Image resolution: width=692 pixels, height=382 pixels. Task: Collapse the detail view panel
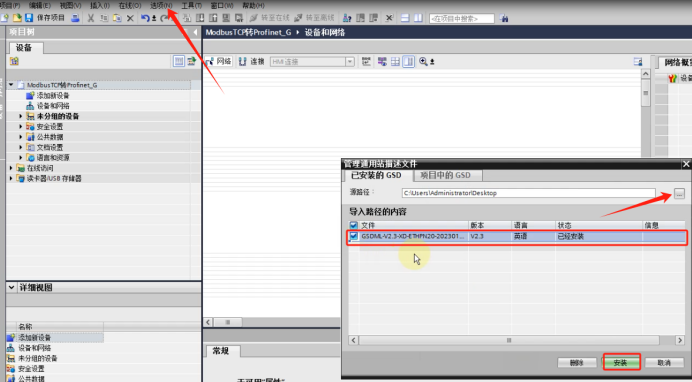click(x=11, y=287)
